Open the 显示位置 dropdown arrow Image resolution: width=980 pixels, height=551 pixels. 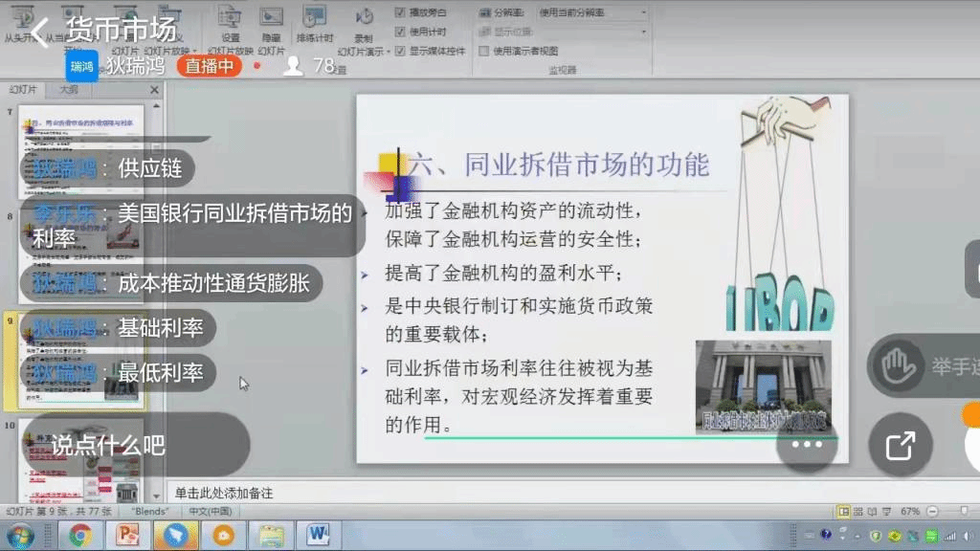click(x=643, y=32)
